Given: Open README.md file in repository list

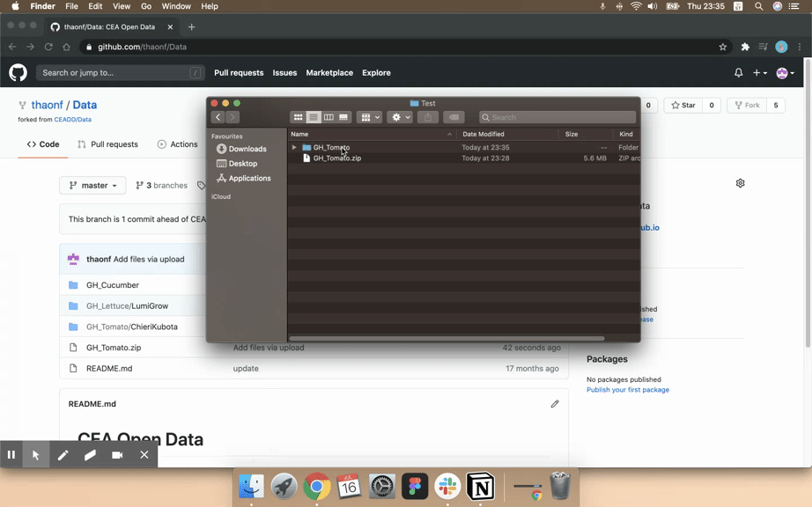Looking at the screenshot, I should 109,368.
